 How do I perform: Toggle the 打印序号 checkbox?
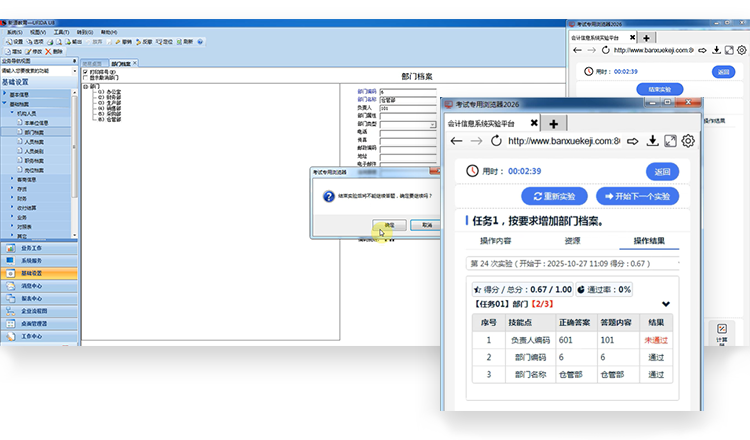point(85,71)
